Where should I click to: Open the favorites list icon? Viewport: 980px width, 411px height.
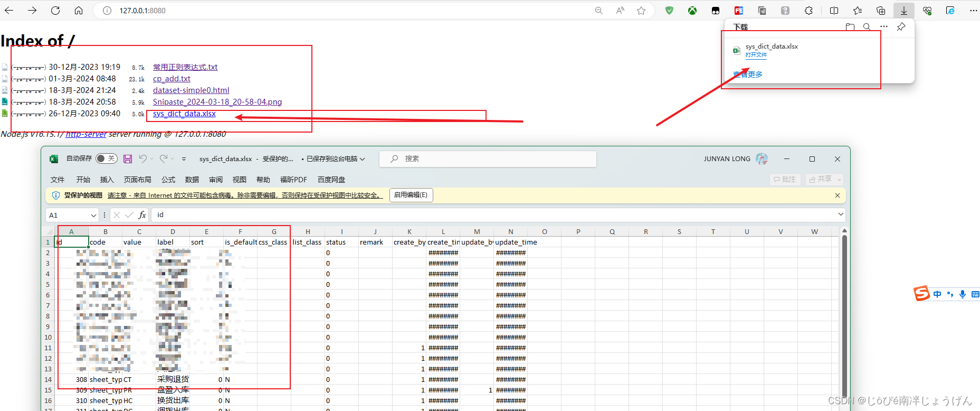click(x=858, y=11)
